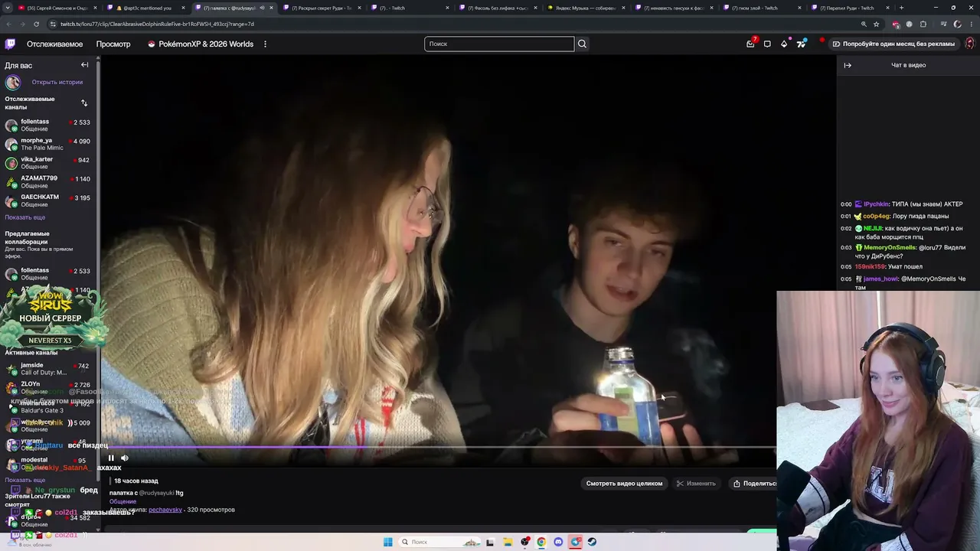Click the 'Чат в видео' header text

coord(909,65)
